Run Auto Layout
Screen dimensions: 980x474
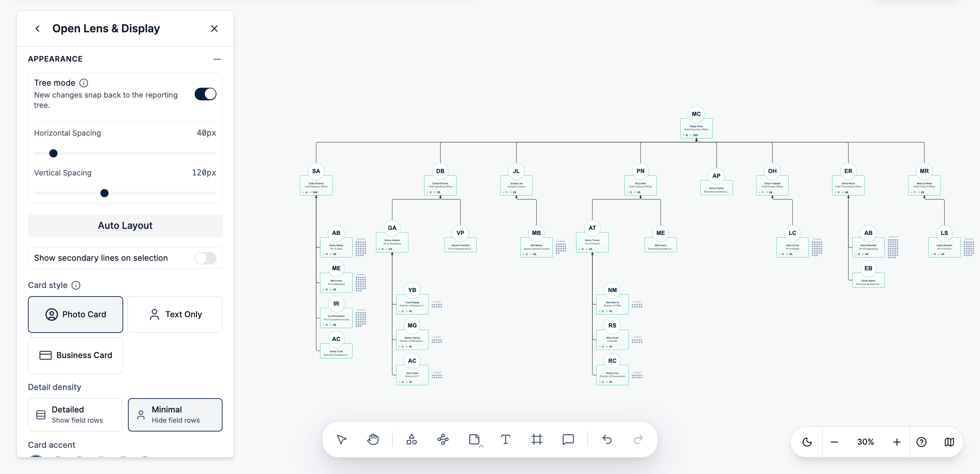click(x=125, y=225)
